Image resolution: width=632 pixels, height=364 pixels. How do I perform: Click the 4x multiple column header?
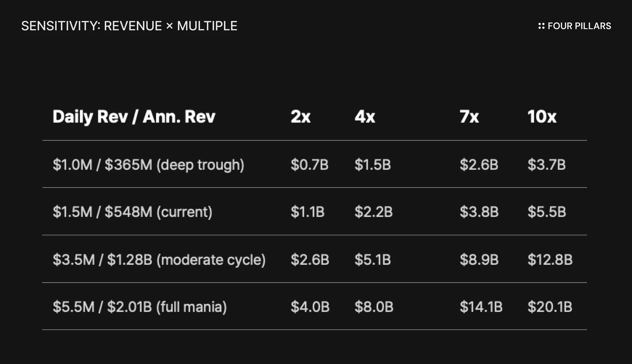365,117
